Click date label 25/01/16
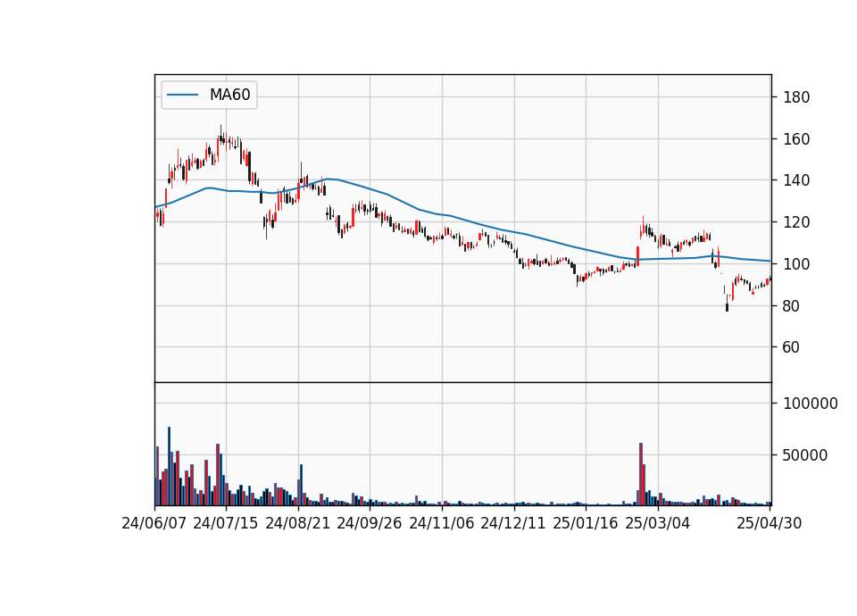857x616 pixels. click(x=585, y=524)
